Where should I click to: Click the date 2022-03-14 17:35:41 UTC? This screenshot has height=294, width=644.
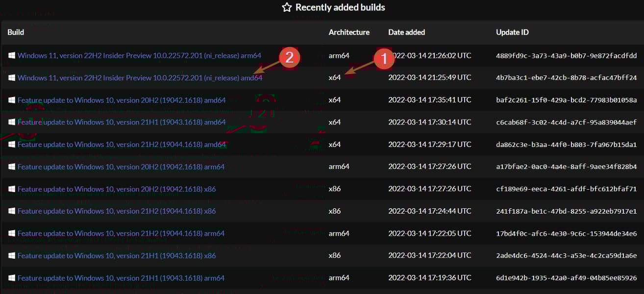coord(430,100)
